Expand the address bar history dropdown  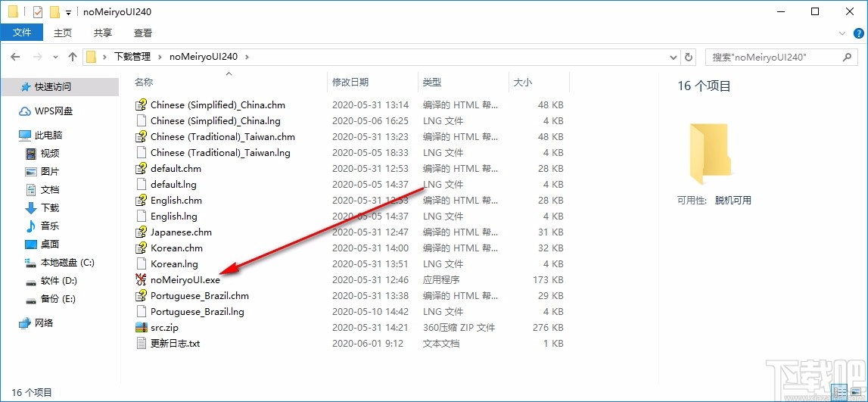point(674,57)
